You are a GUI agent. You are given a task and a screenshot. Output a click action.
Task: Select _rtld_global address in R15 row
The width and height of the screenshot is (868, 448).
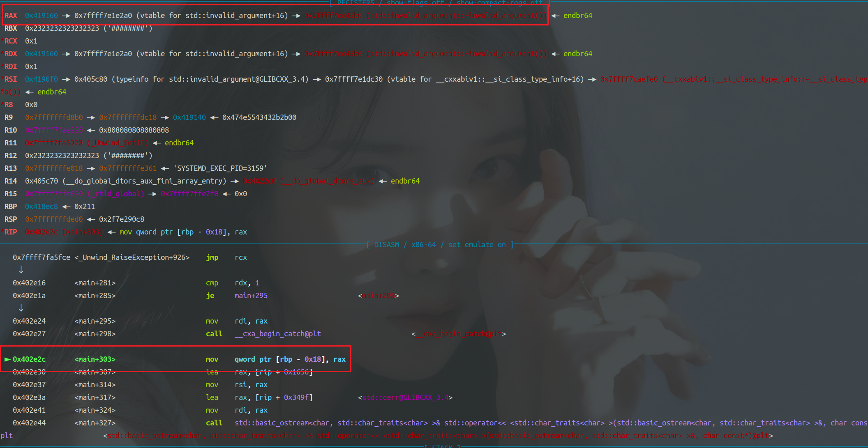[85, 194]
